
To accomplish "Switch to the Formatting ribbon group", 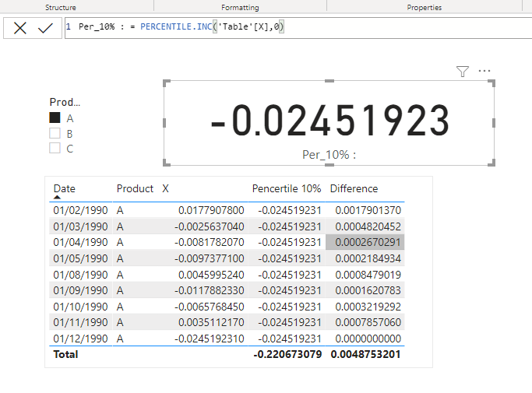I will [240, 8].
